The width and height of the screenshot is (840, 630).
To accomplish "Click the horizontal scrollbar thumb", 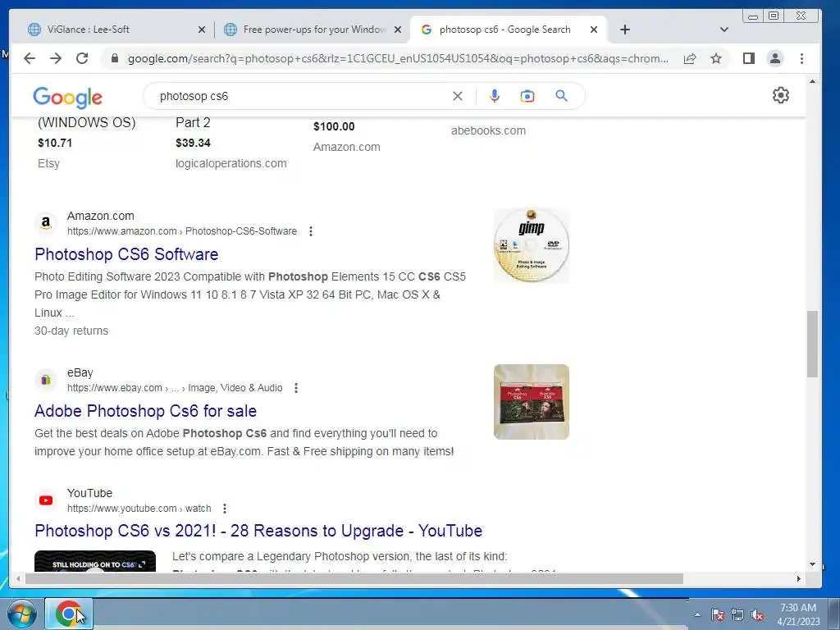I will [354, 578].
